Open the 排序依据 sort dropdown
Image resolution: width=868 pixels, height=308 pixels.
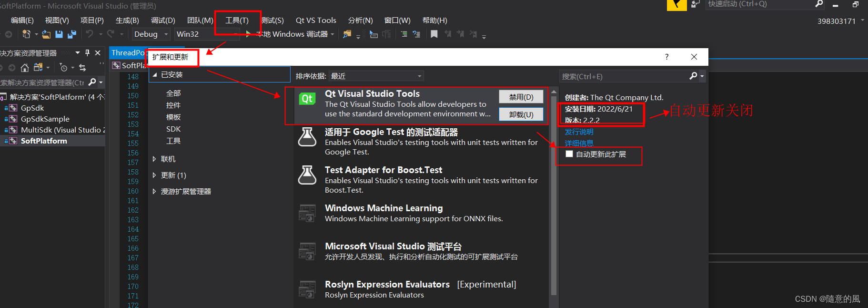pos(376,76)
